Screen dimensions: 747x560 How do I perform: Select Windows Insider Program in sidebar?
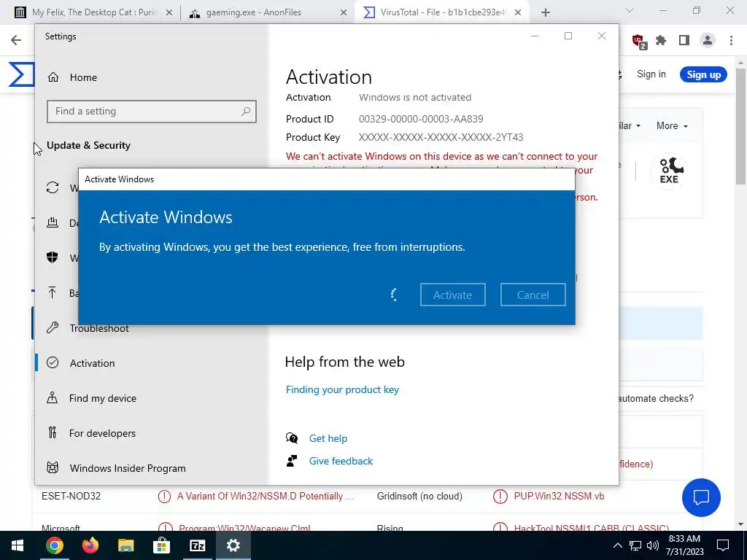128,468
